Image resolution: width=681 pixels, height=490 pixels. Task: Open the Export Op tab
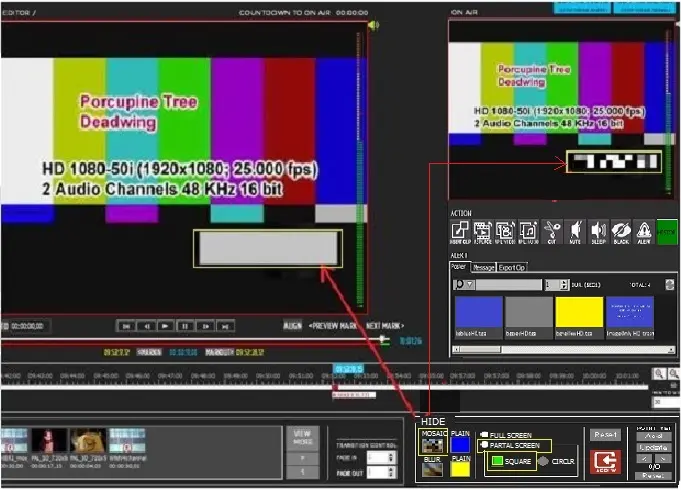[x=513, y=267]
